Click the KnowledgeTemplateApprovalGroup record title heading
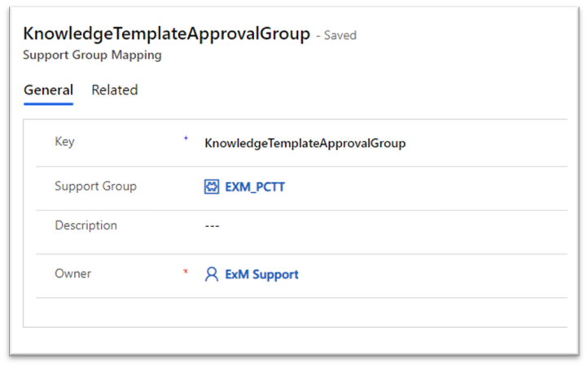This screenshot has height=367, width=588. click(x=166, y=33)
